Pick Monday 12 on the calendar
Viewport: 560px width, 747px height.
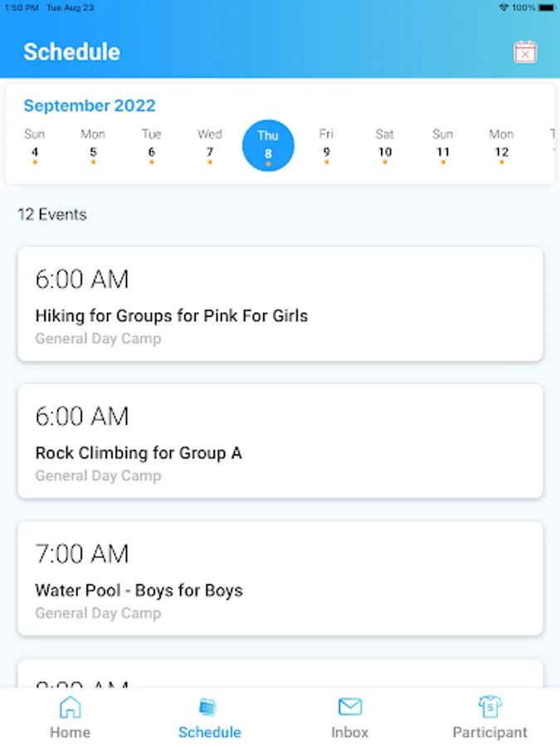[501, 144]
